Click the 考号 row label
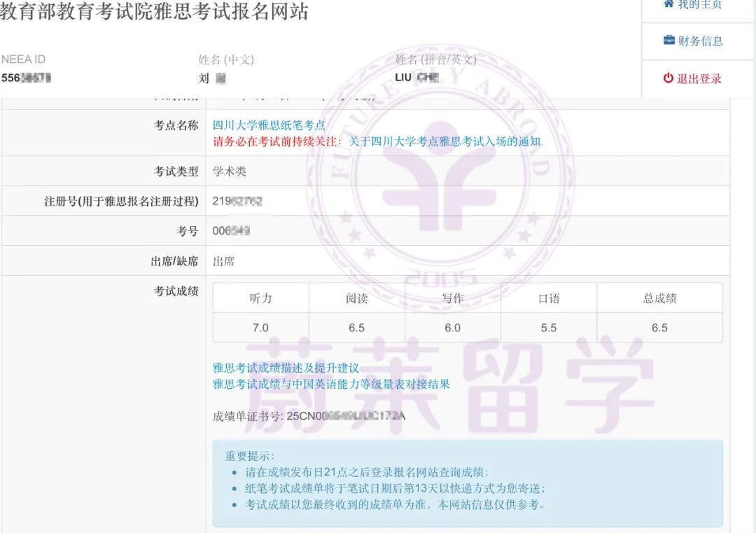This screenshot has width=756, height=533. click(x=187, y=231)
